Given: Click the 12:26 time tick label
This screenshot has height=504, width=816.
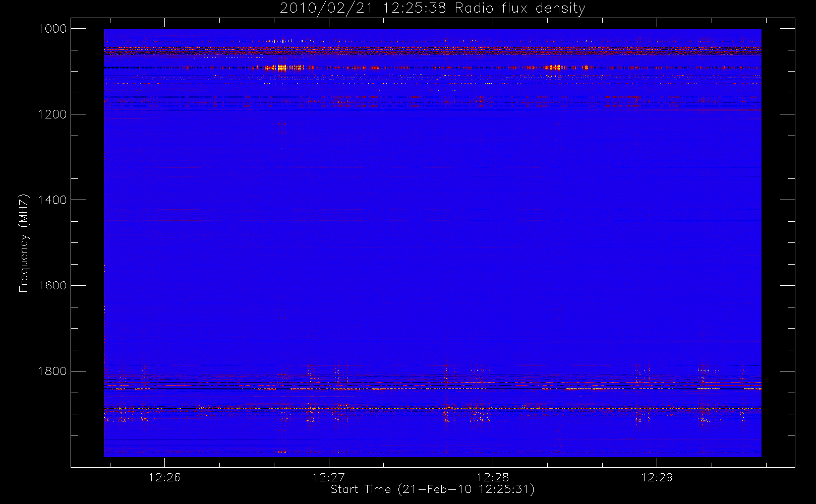Looking at the screenshot, I should [165, 477].
